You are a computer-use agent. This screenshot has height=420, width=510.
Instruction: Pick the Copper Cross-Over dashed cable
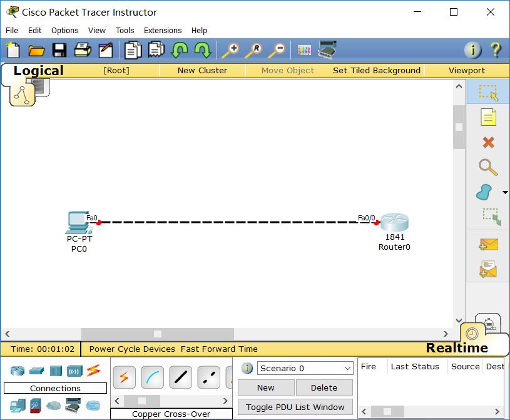pyautogui.click(x=209, y=377)
